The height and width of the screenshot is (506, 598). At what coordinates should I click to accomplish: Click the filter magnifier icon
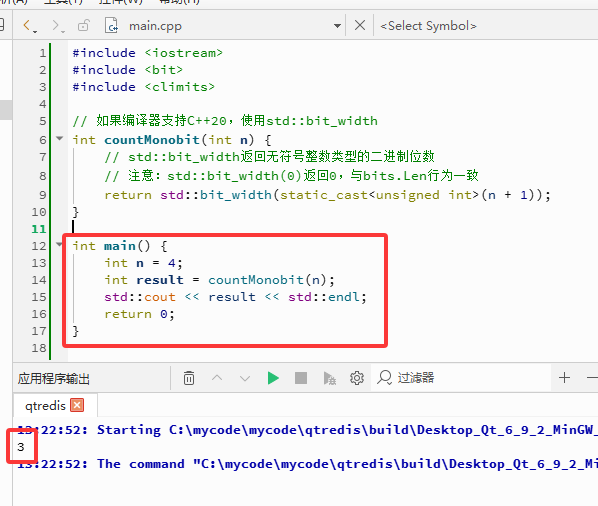tap(384, 377)
